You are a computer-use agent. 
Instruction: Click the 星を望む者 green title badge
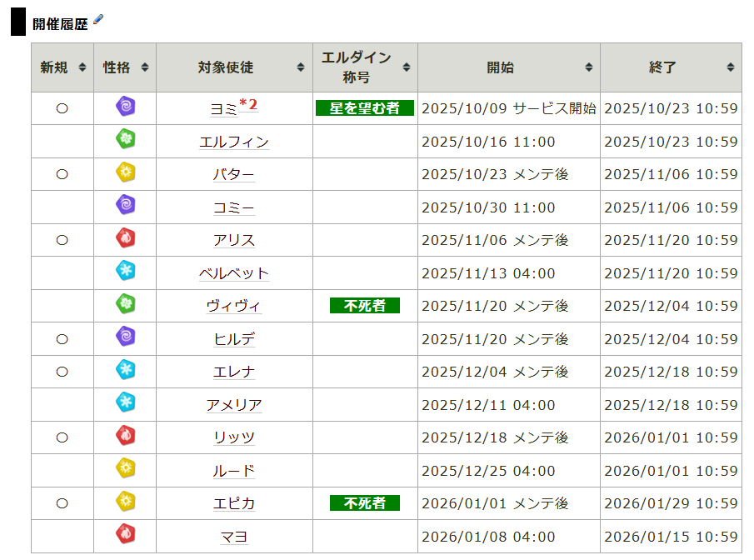point(365,108)
